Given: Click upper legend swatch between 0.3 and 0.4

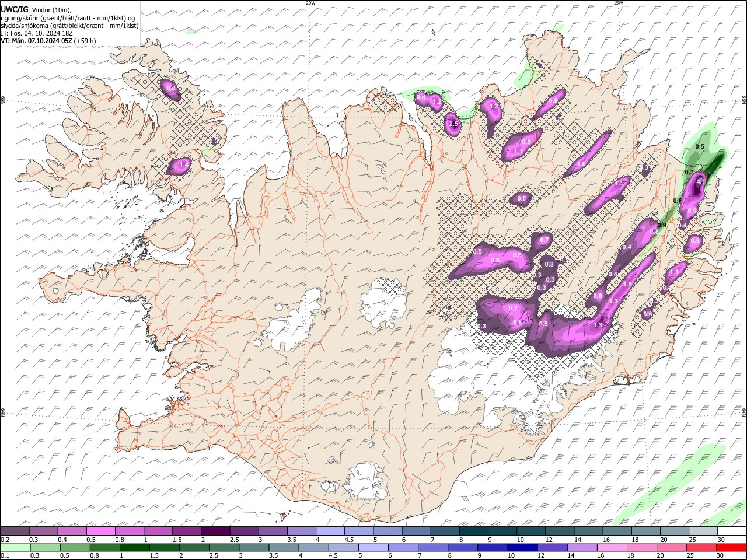Looking at the screenshot, I should (x=43, y=531).
